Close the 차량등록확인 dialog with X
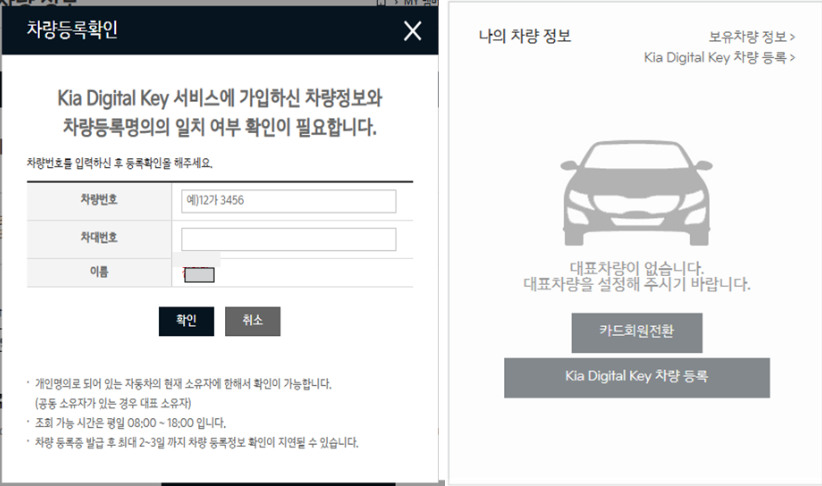 413,31
